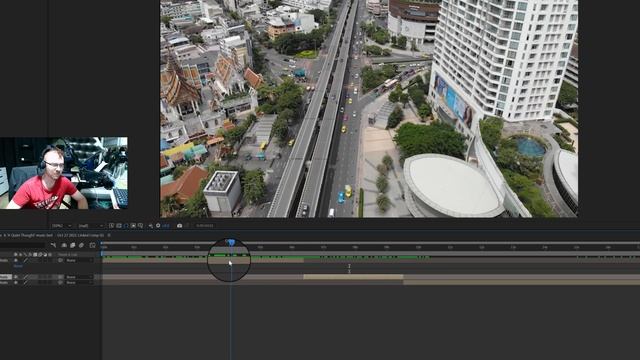Click the preview timecode below the viewer

[x=204, y=226]
